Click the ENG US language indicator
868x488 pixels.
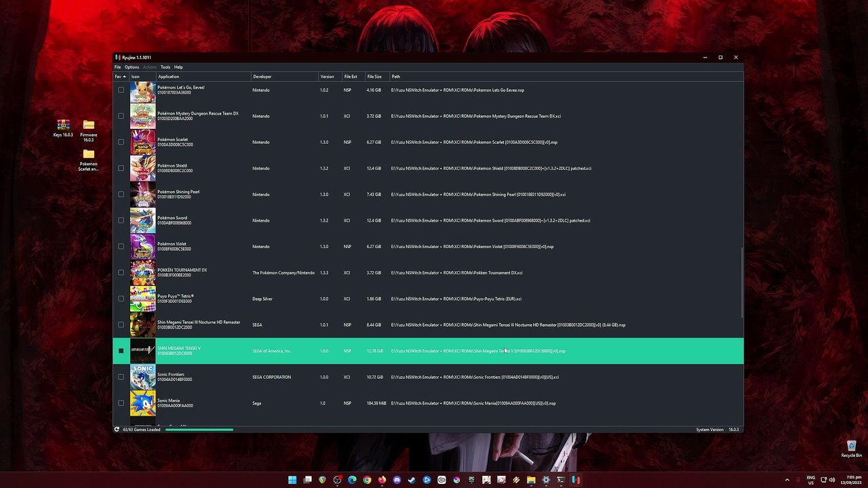click(x=810, y=480)
